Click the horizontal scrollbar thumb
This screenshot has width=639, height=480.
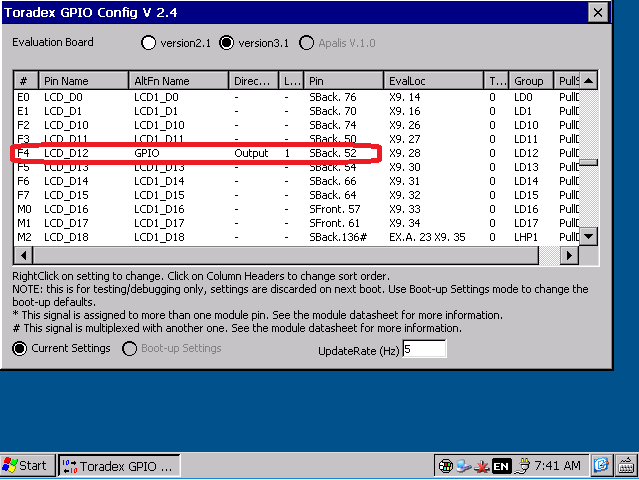click(286, 255)
